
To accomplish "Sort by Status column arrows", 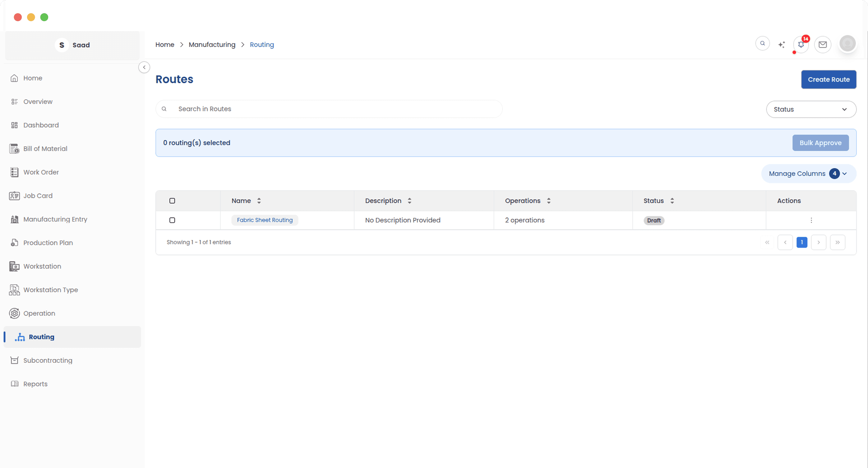I will [x=672, y=201].
